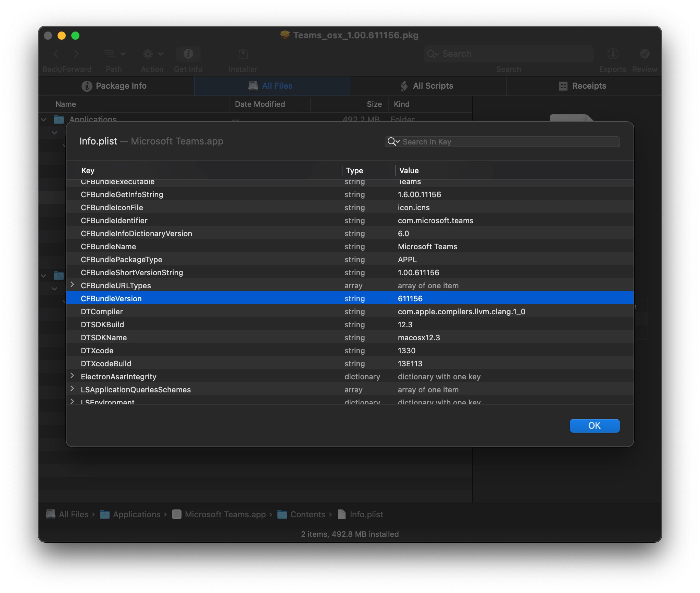Click All Files in the path bar
Viewport: 700px width, 593px height.
pyautogui.click(x=67, y=514)
